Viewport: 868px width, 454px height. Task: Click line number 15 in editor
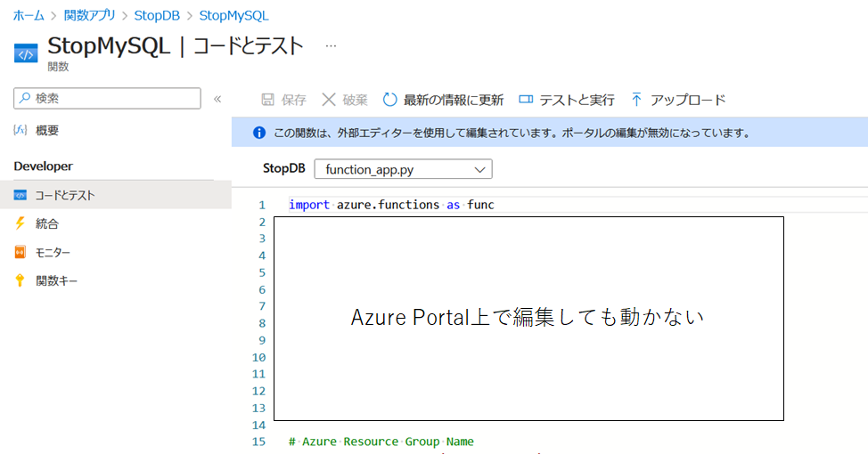click(259, 442)
